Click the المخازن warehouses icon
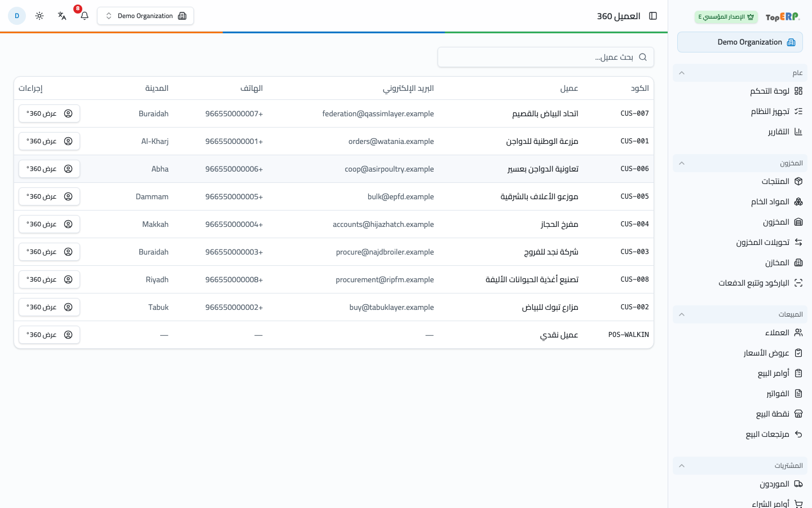812x508 pixels. [798, 262]
